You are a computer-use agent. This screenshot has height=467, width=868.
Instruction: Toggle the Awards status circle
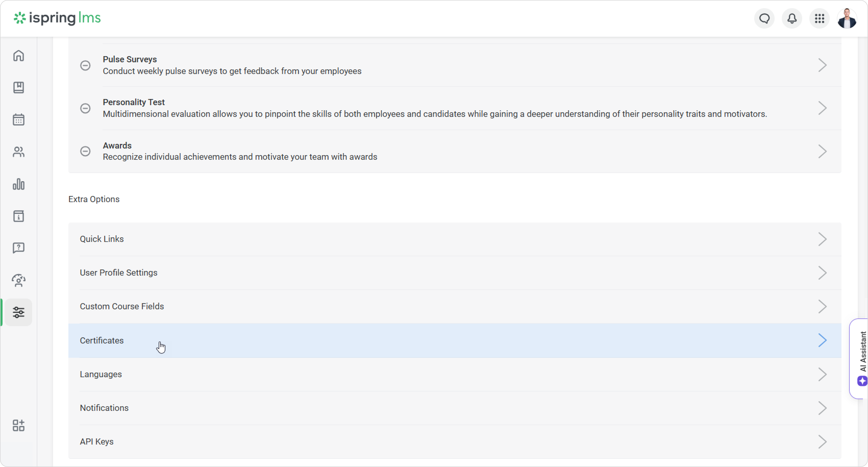coord(85,151)
